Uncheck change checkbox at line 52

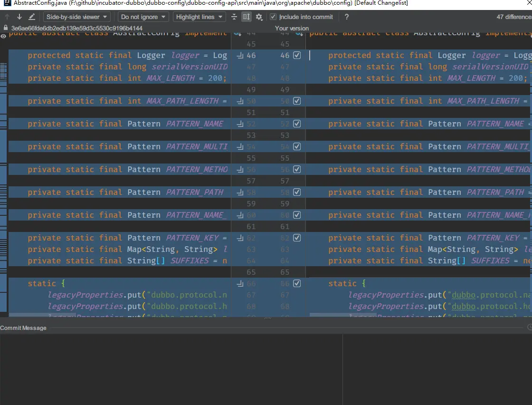[297, 124]
